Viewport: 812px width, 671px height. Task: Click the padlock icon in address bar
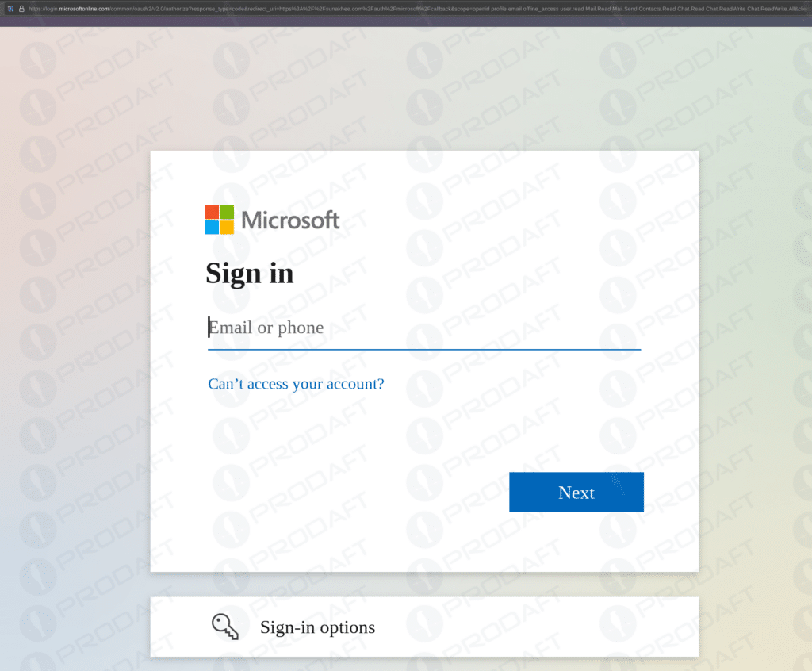[21, 9]
